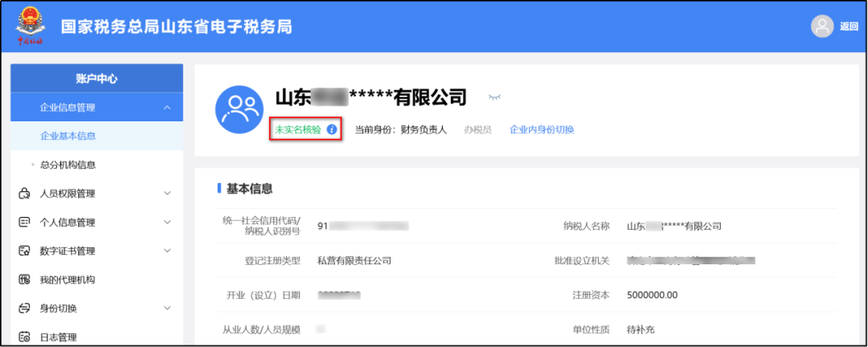Screen dimensions: 868x347
Task: Click the 日志管理 log icon
Action: pos(24,337)
